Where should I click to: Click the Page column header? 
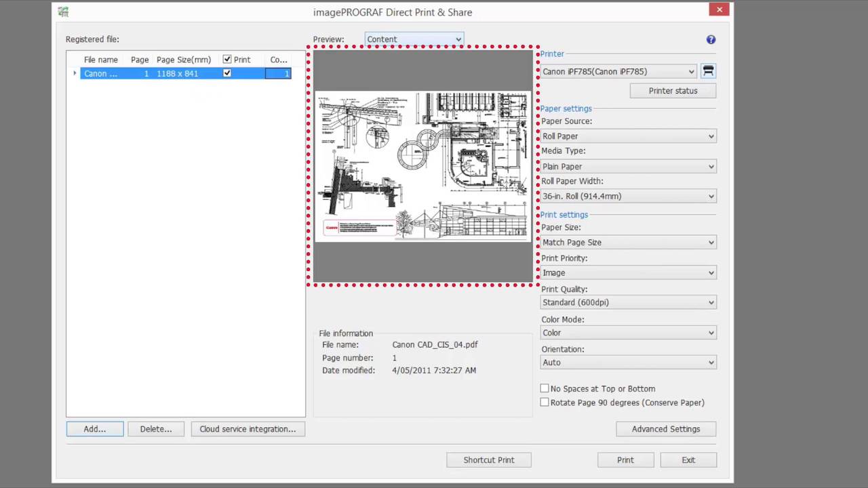tap(140, 60)
